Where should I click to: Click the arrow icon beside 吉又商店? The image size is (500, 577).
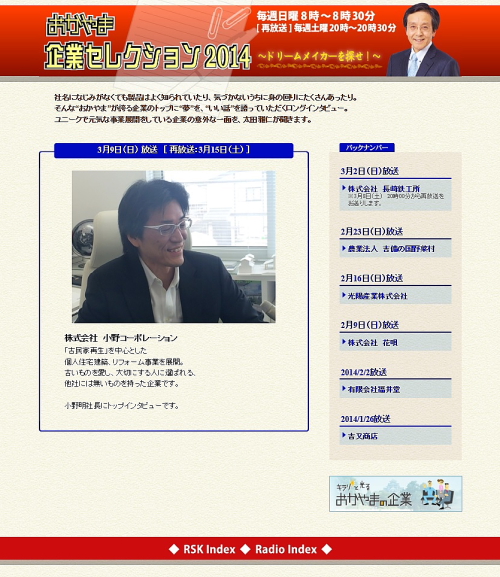pyautogui.click(x=344, y=435)
